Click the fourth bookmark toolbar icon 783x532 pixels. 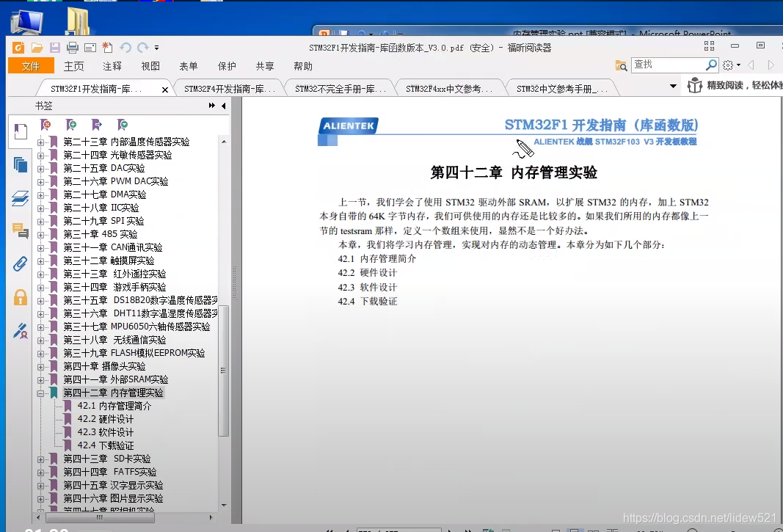[x=123, y=125]
